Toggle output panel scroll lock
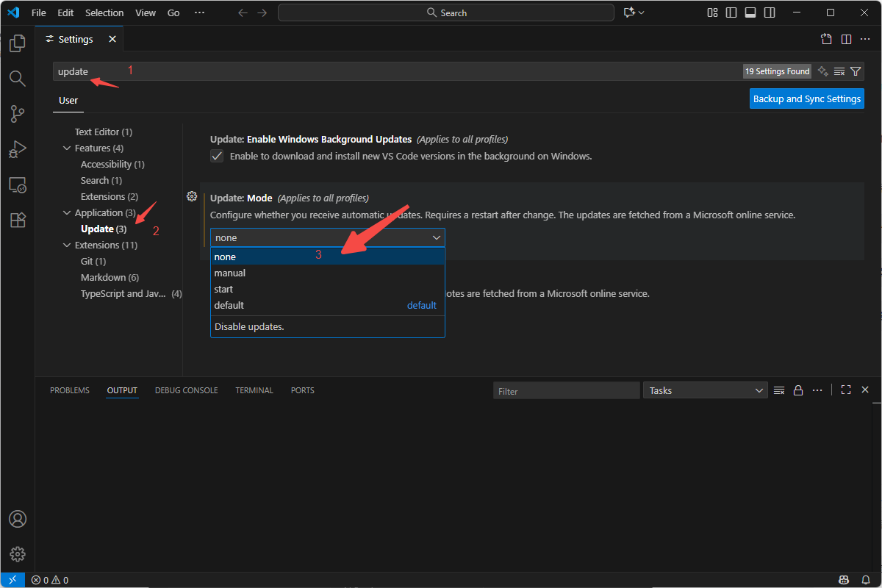The width and height of the screenshot is (882, 588). [x=798, y=390]
